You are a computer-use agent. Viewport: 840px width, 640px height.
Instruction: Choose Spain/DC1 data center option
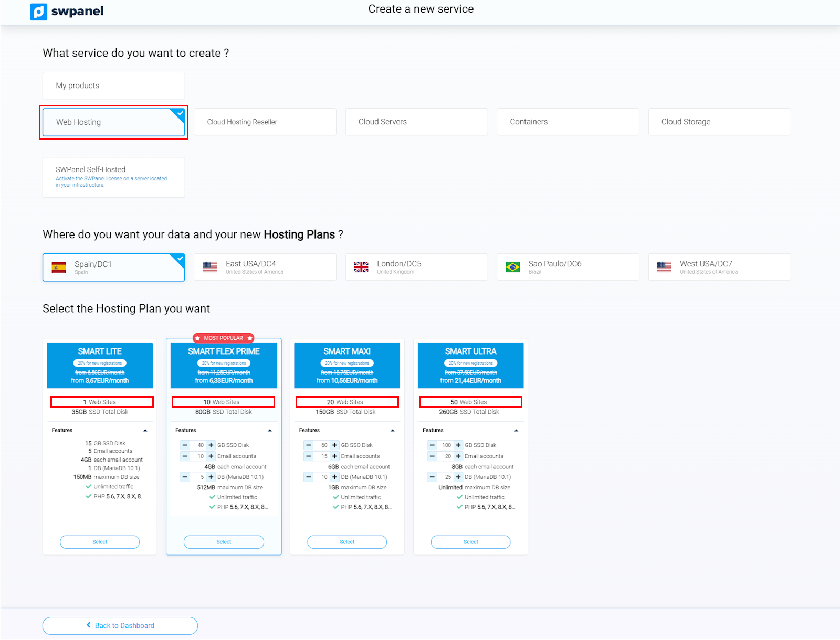(113, 268)
